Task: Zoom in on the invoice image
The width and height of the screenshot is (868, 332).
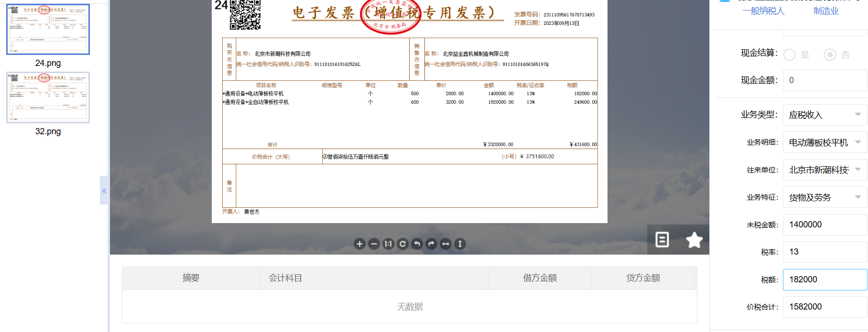Action: click(359, 244)
